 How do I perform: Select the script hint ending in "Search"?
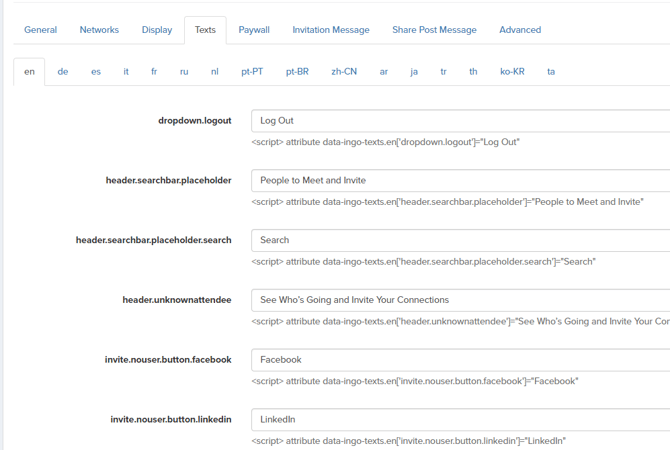tap(423, 262)
